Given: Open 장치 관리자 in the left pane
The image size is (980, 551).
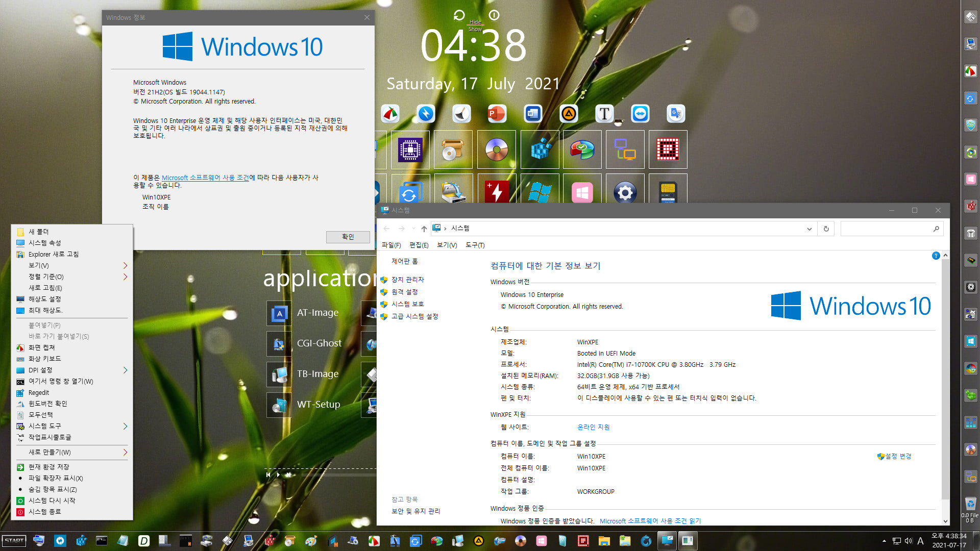Looking at the screenshot, I should [x=407, y=280].
